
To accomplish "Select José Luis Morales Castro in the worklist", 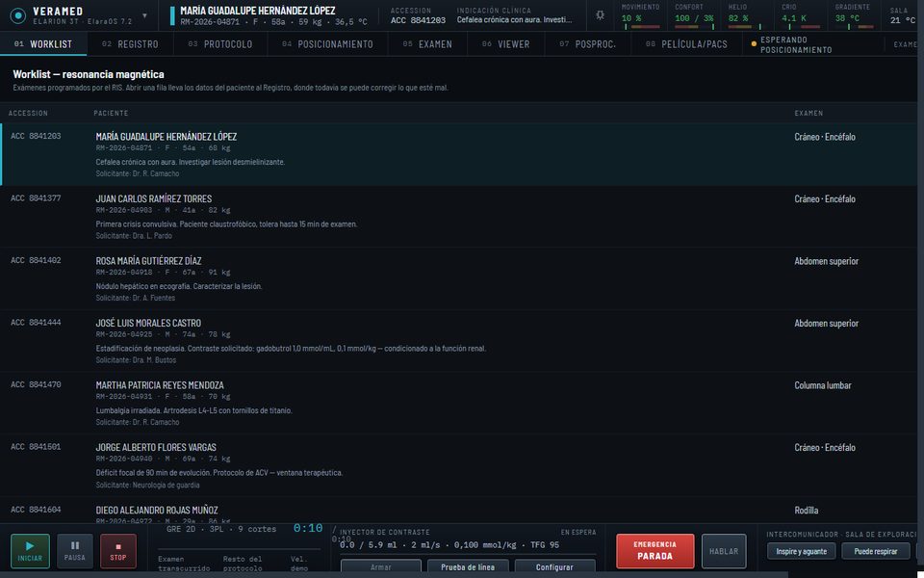I will [458, 341].
